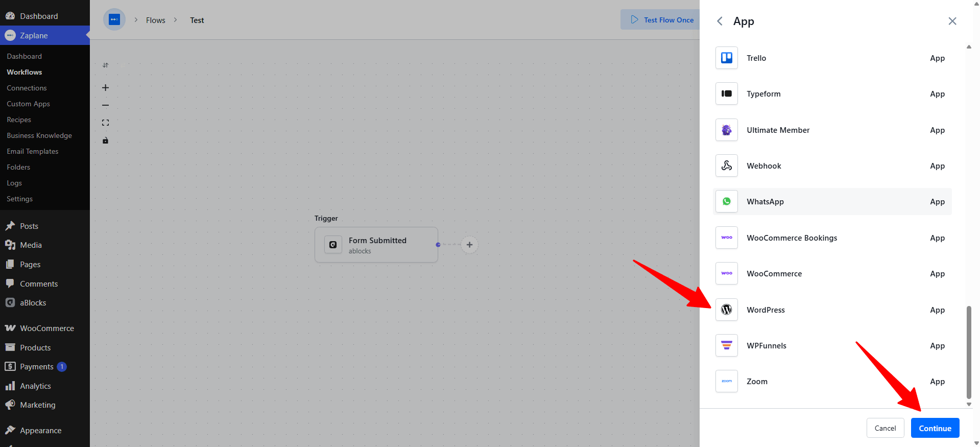Select the Form Submitted trigger card
The image size is (980, 447).
(376, 245)
